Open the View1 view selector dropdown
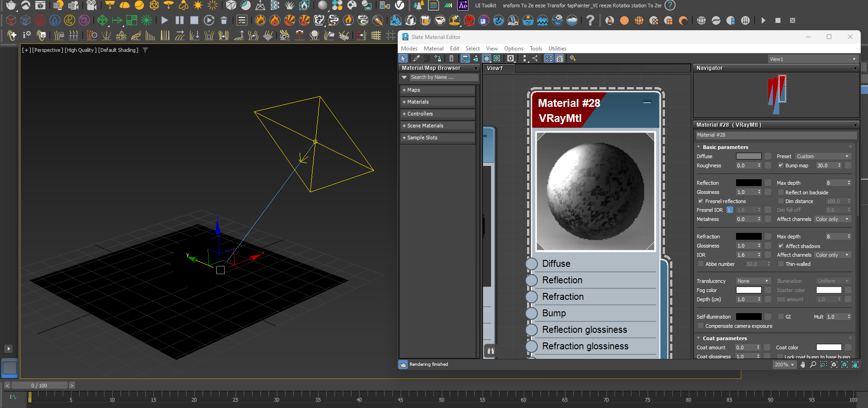Screen dimensions: 868x408 click(x=813, y=59)
